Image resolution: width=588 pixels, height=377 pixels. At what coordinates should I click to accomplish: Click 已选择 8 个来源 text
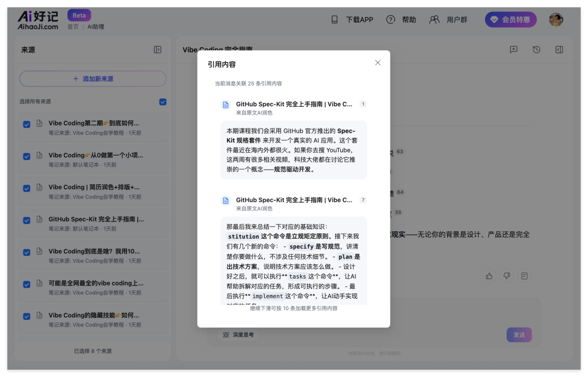click(x=93, y=351)
